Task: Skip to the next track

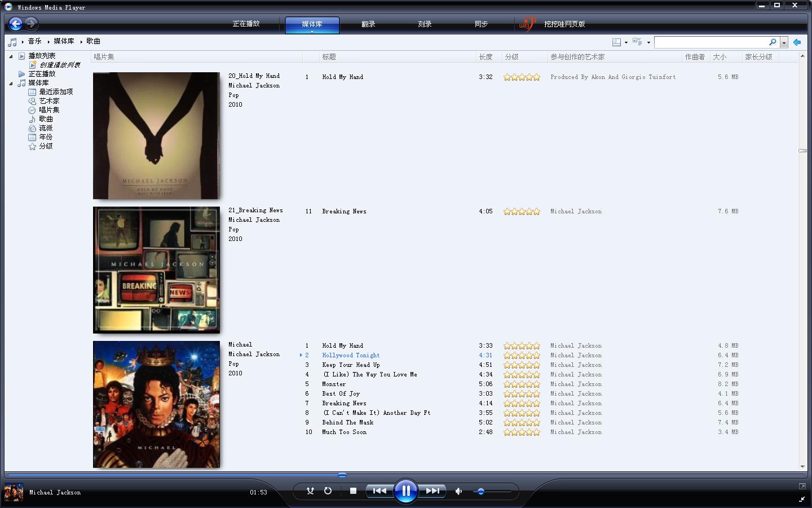Action: (433, 491)
